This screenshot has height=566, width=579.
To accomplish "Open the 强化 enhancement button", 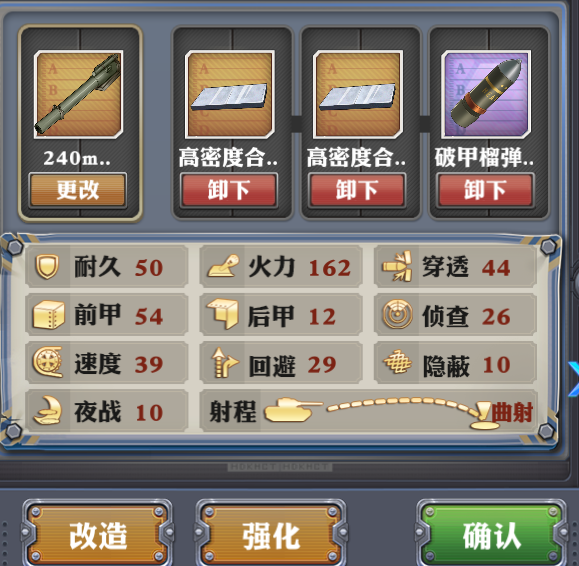I will 271,535.
